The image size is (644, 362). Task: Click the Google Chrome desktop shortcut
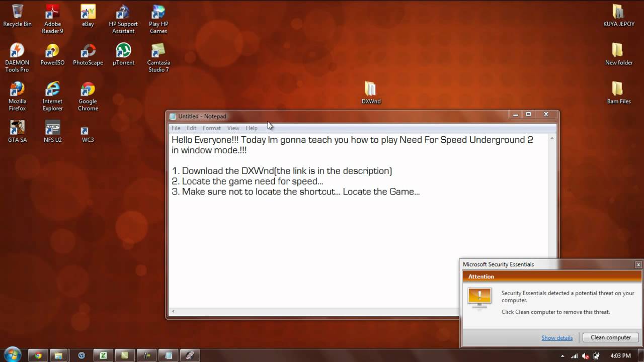[88, 97]
